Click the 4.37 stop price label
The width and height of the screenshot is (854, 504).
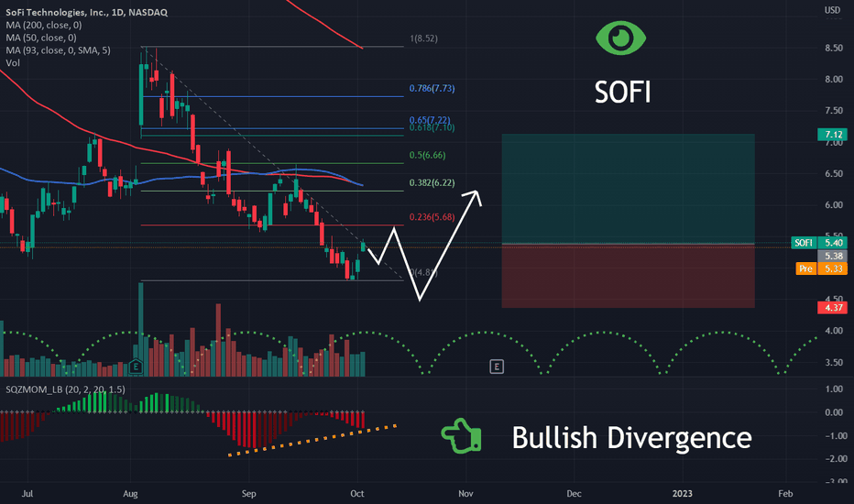832,308
